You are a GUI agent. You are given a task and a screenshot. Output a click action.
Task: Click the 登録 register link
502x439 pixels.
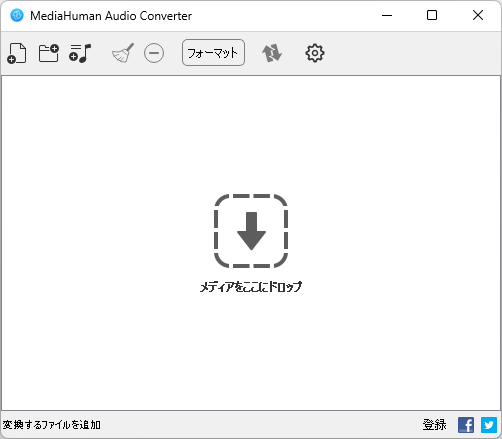click(434, 425)
